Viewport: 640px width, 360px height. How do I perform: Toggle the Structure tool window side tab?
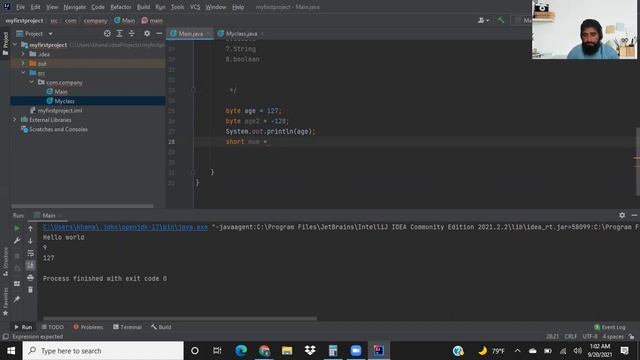coord(5,262)
